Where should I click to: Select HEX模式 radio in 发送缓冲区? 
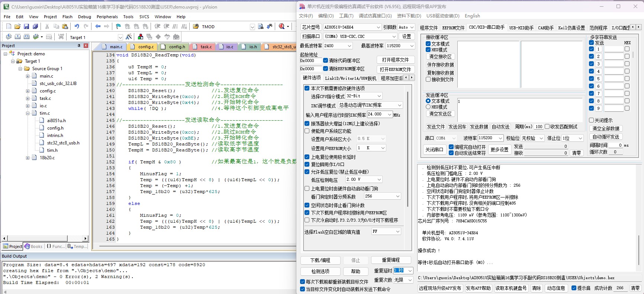pyautogui.click(x=428, y=107)
